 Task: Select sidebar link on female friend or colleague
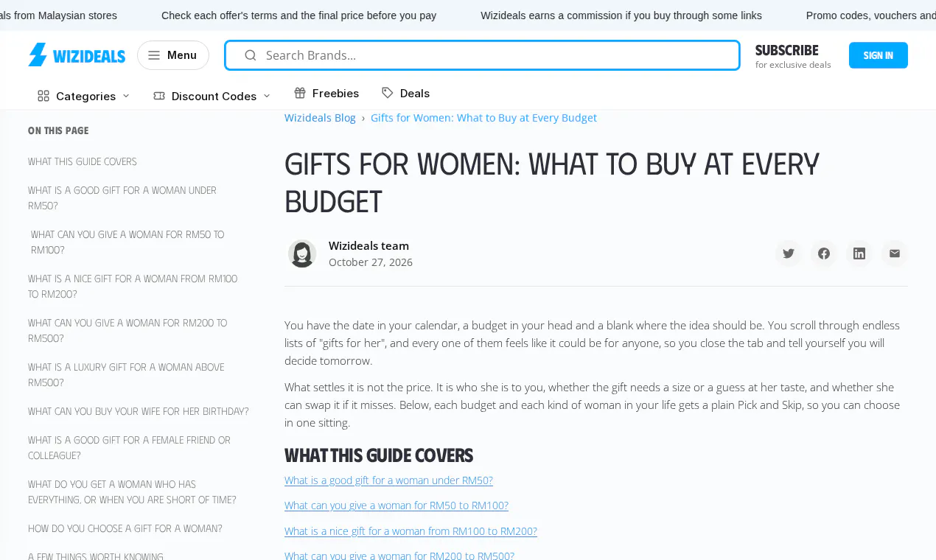tap(130, 447)
